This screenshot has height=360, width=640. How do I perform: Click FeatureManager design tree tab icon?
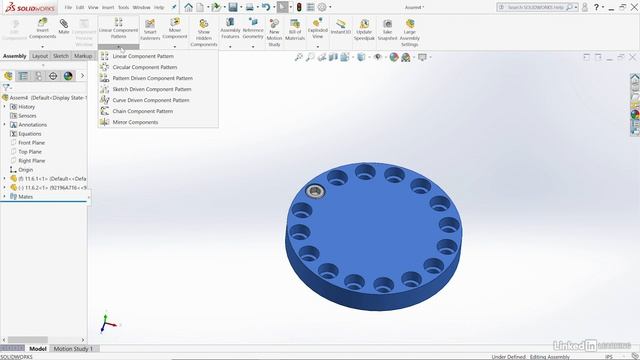pos(8,76)
